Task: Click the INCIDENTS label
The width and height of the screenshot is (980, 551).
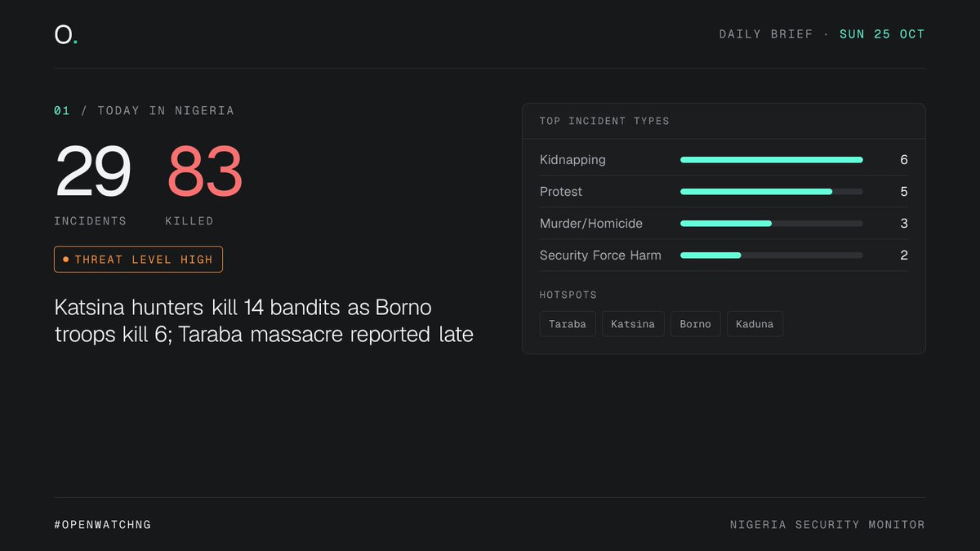Action: (91, 221)
